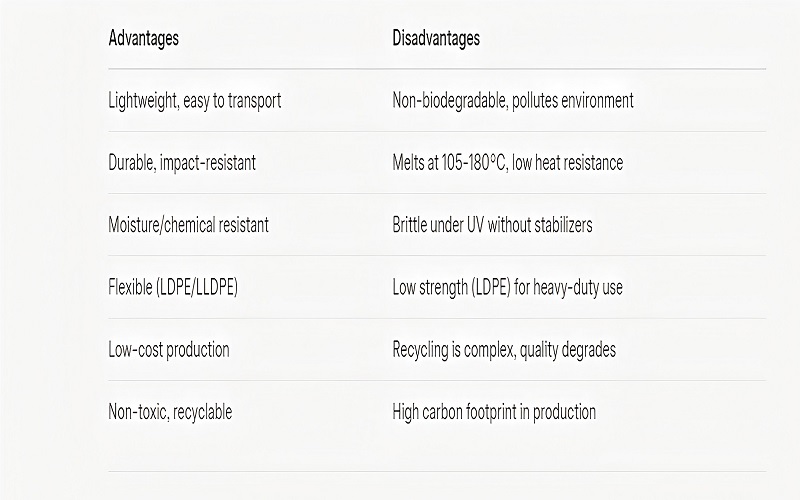Viewport: 800px width, 500px height.
Task: Click Recycling is complex, quality degrades
Action: (504, 350)
